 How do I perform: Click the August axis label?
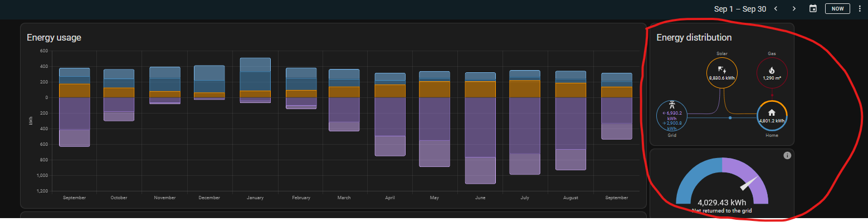click(570, 198)
